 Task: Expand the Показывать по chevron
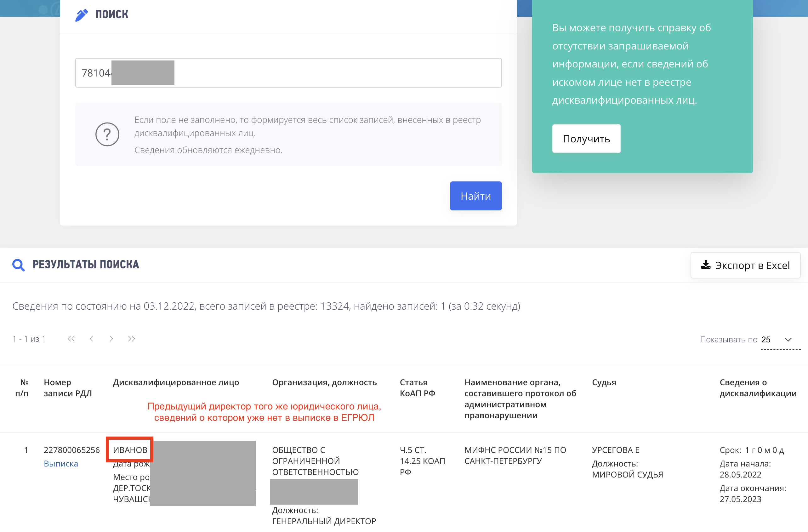pos(788,340)
